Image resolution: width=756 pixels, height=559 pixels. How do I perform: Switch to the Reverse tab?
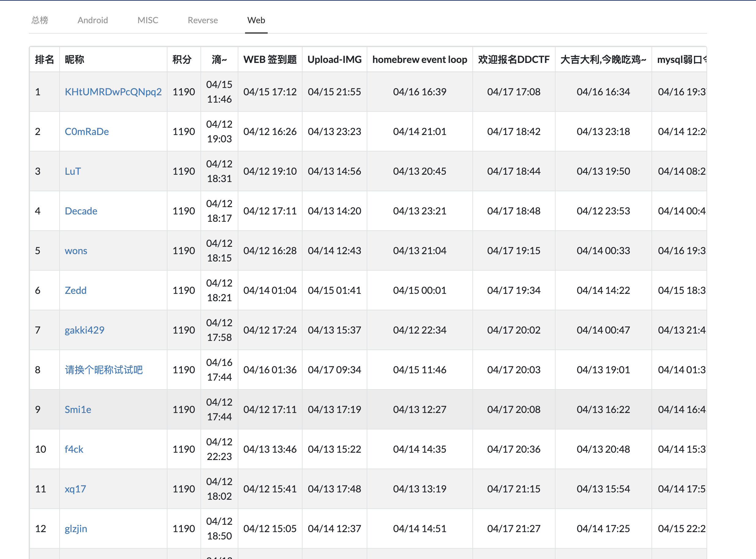203,20
